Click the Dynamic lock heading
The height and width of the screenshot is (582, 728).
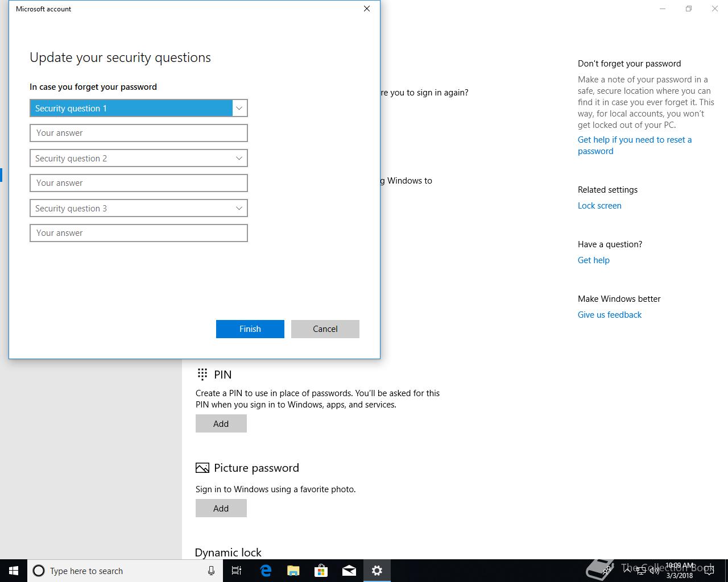pos(228,552)
